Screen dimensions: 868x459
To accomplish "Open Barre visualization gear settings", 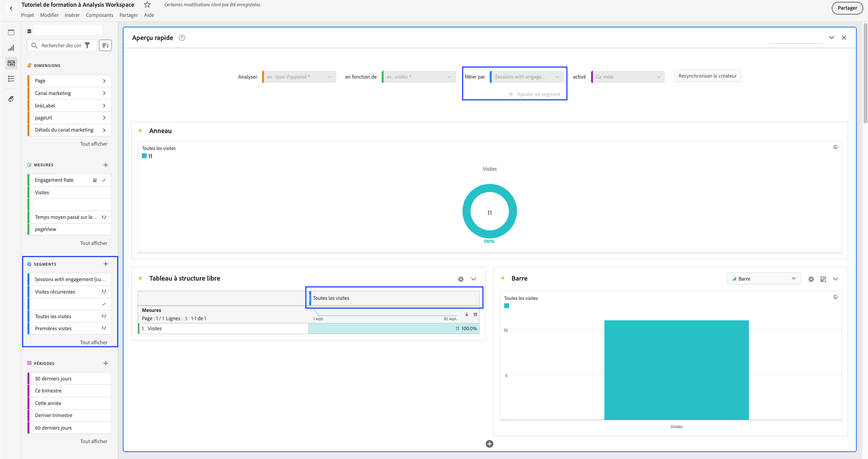I will pyautogui.click(x=811, y=279).
